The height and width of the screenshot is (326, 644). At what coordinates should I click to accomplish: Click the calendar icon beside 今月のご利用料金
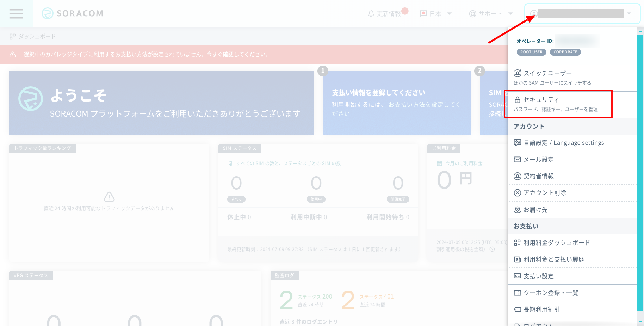[439, 163]
